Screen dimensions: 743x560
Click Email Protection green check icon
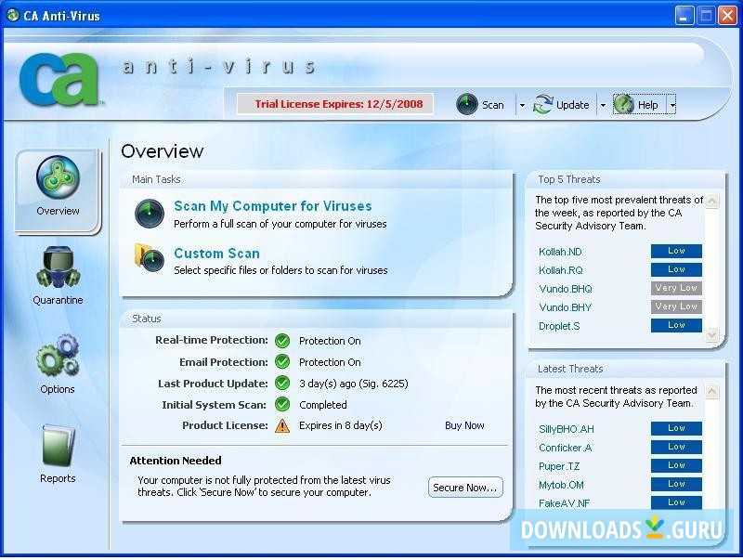[282, 362]
